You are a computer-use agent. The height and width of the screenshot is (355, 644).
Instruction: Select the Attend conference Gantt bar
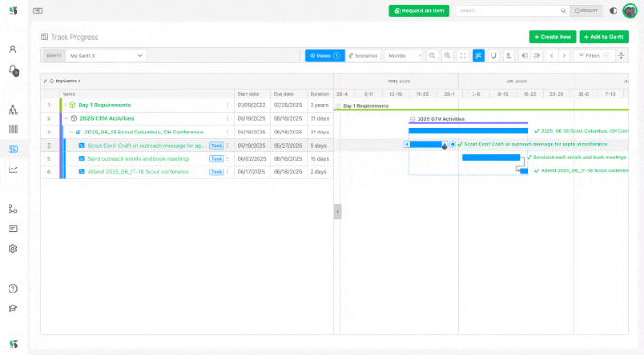pos(524,170)
